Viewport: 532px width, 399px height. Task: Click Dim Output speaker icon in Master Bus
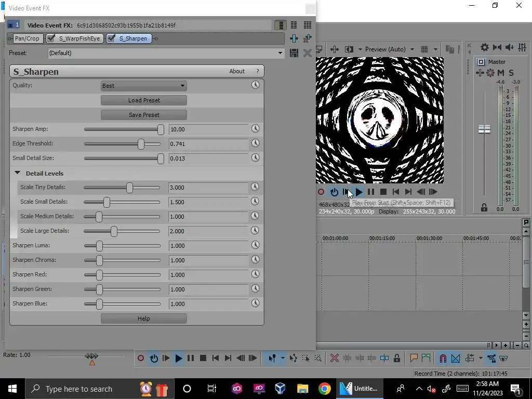point(510,47)
